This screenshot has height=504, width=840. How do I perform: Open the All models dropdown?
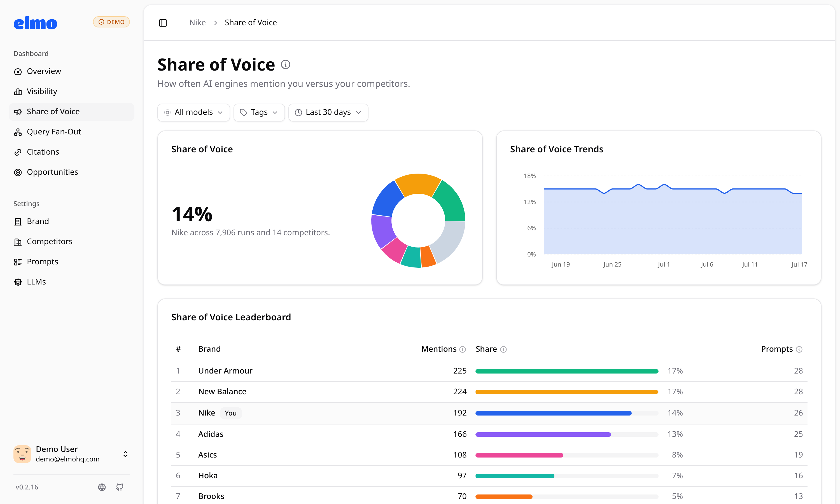click(193, 112)
